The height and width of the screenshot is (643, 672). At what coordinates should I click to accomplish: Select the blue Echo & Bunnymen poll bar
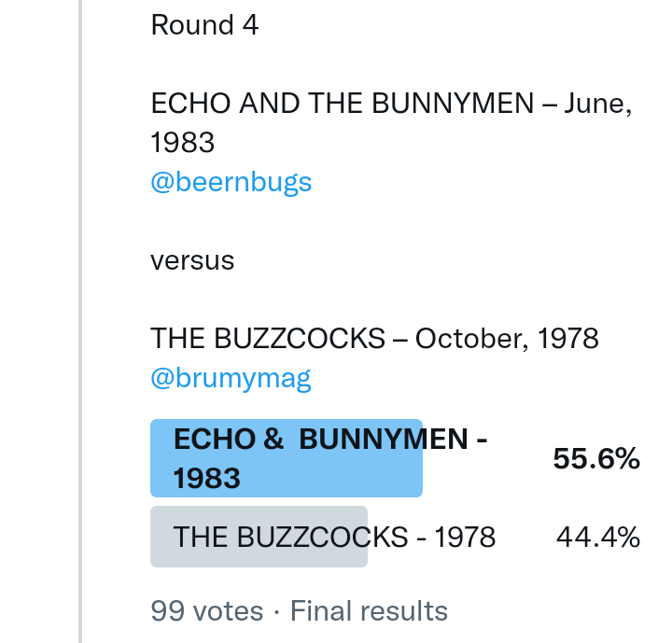click(x=286, y=458)
